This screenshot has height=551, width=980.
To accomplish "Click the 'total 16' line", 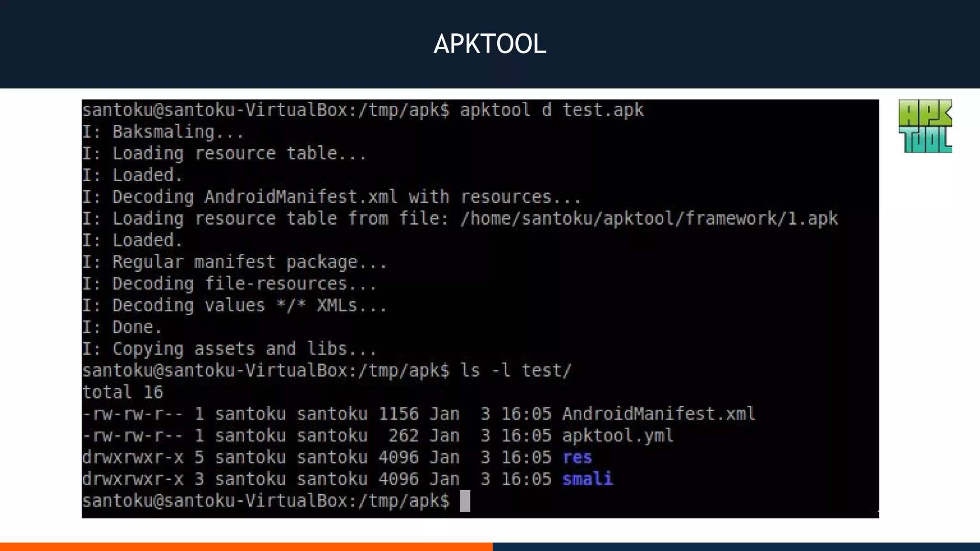I will point(122,392).
